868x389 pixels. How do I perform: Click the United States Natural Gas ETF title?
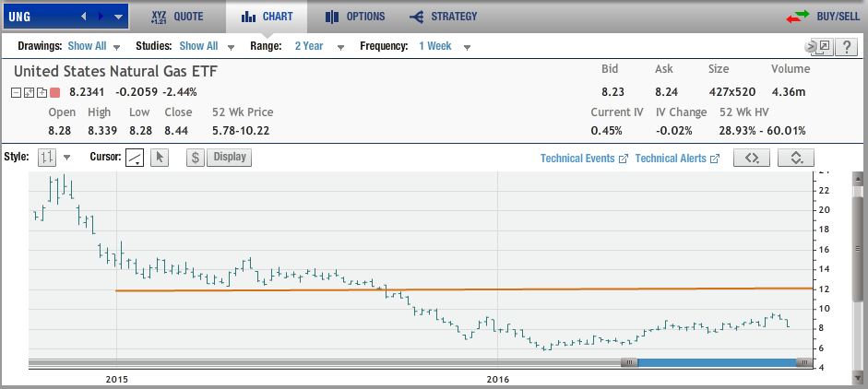[x=115, y=71]
